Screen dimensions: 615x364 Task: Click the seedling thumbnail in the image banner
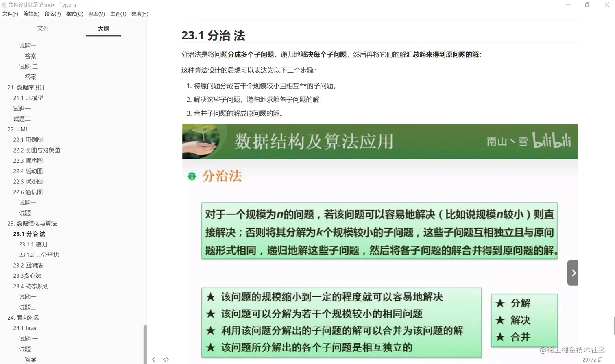click(x=201, y=141)
